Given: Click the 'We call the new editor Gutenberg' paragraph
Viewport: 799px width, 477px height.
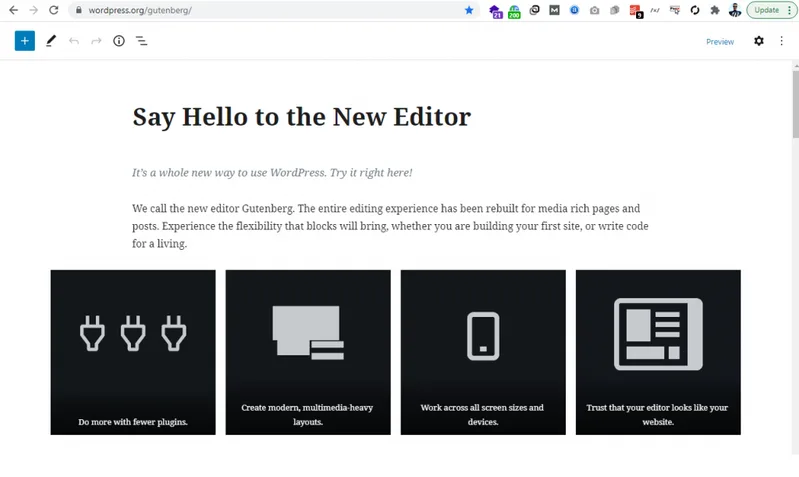Looking at the screenshot, I should [x=390, y=226].
